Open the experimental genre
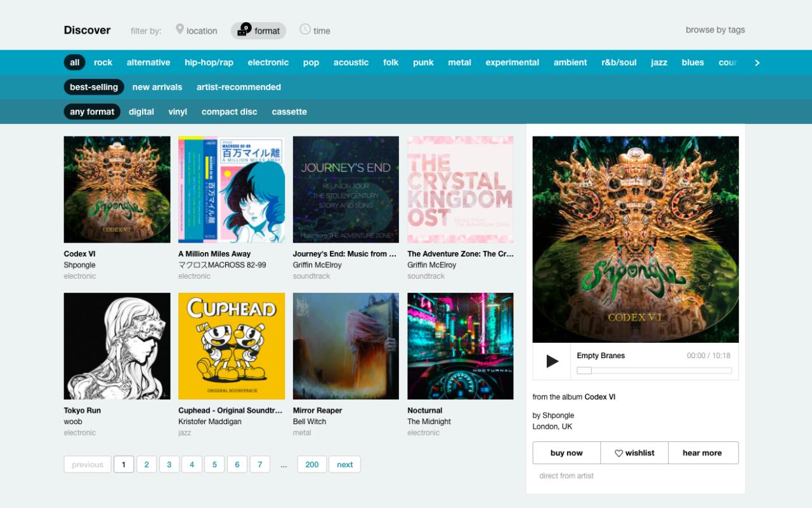Image resolution: width=812 pixels, height=508 pixels. pyautogui.click(x=513, y=62)
